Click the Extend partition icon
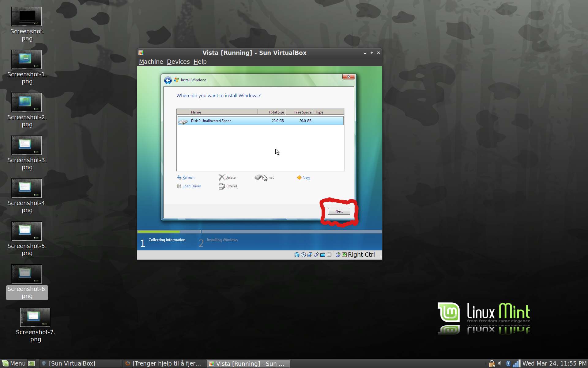 (222, 186)
